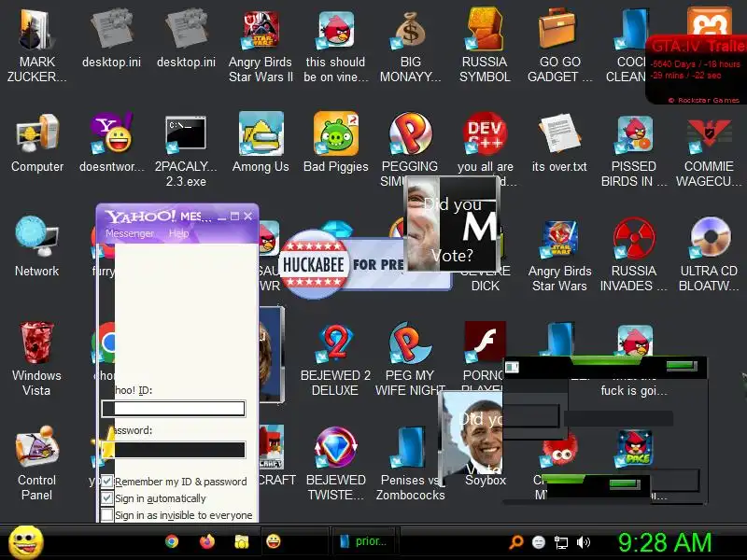Click the magnifier search tray icon

pos(516,542)
